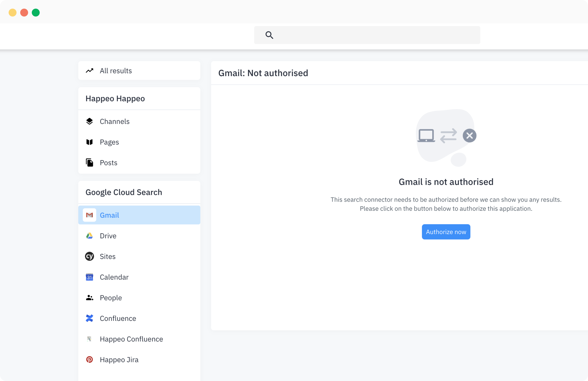Screen dimensions: 588x381
Task: Click the laptop illustration icon
Action: 426,136
